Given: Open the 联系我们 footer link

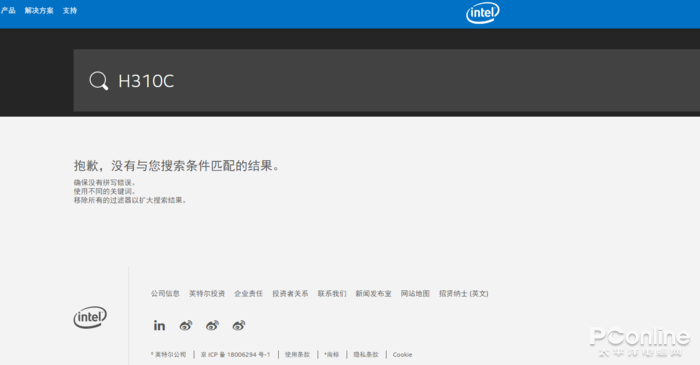Looking at the screenshot, I should click(x=332, y=293).
